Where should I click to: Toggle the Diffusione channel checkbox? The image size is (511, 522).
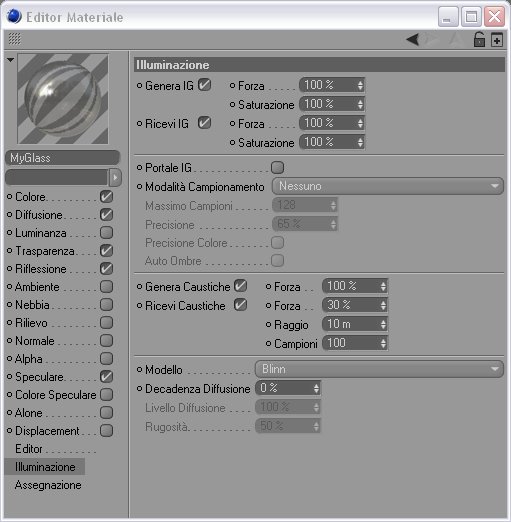[106, 215]
